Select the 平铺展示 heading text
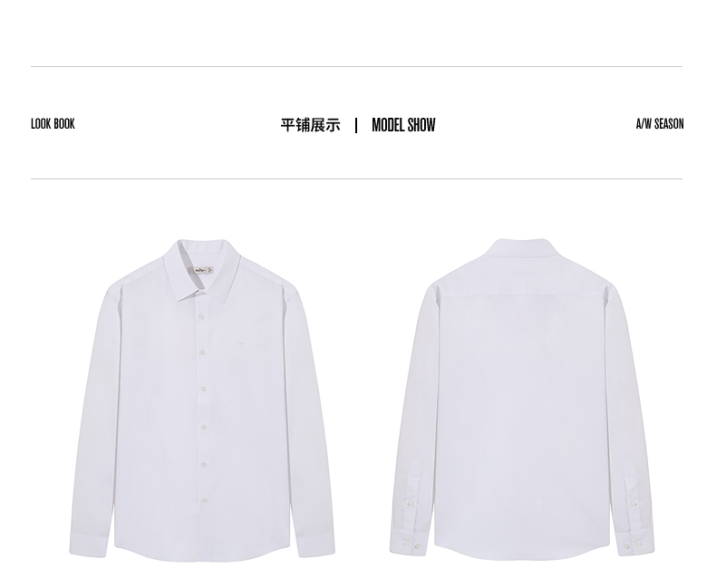 [x=311, y=125]
